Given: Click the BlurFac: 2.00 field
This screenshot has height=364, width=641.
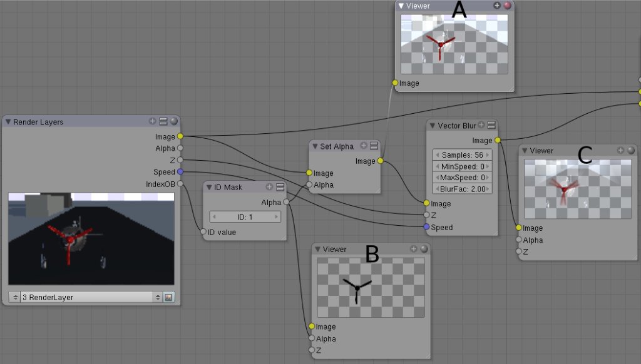Looking at the screenshot, I should tap(463, 189).
